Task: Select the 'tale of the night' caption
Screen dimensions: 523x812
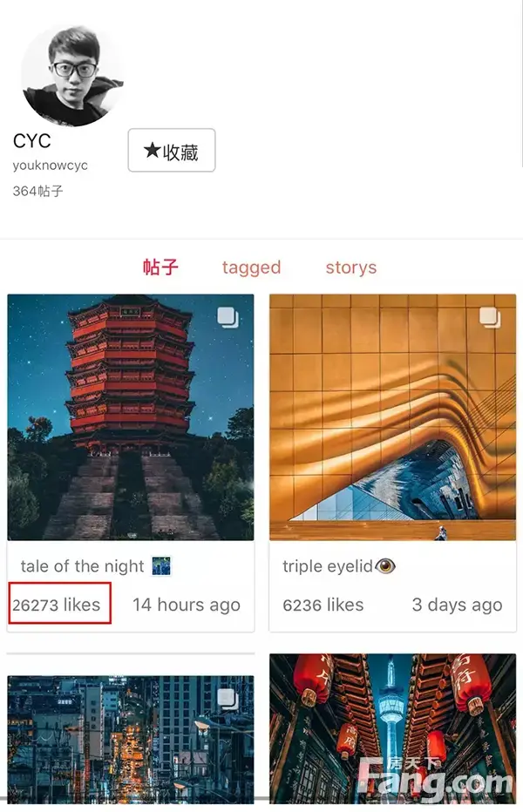Action: [83, 566]
